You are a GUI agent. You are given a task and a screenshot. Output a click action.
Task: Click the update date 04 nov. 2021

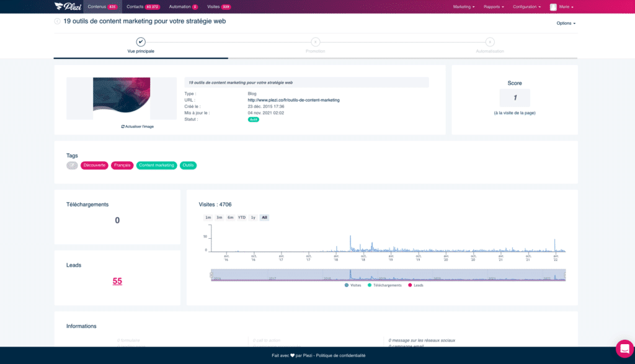point(266,113)
